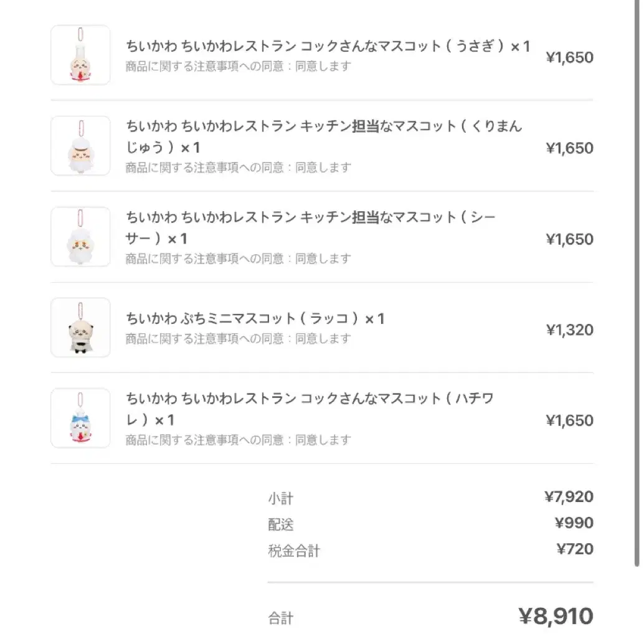Viewport: 644px width, 644px height.
Task: Select the くりまんじゅう キッチン担当 product title
Action: tap(324, 136)
